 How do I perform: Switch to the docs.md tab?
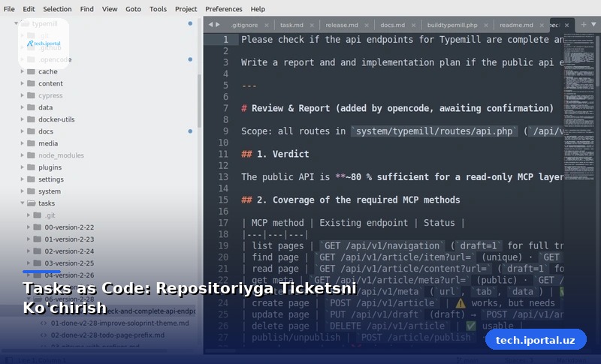[x=392, y=26]
